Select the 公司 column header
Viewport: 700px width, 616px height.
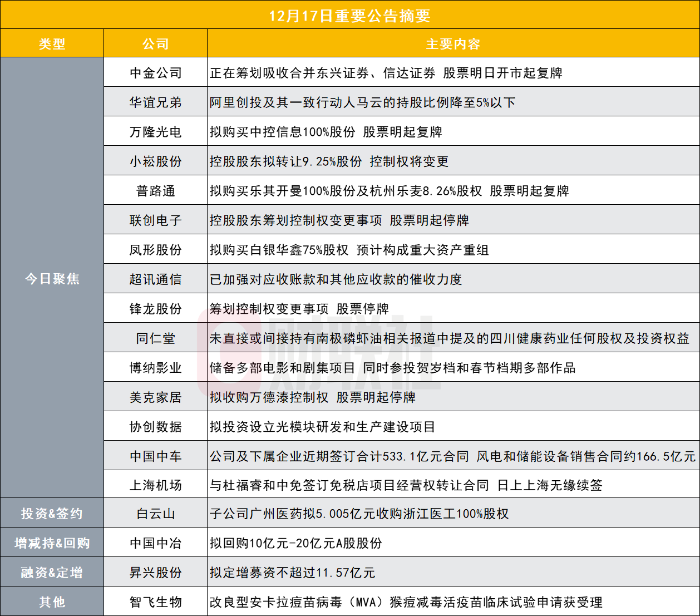[155, 44]
